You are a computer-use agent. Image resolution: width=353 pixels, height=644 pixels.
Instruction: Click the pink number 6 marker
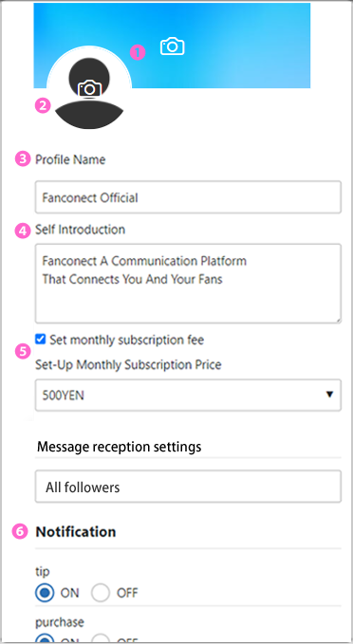click(20, 531)
